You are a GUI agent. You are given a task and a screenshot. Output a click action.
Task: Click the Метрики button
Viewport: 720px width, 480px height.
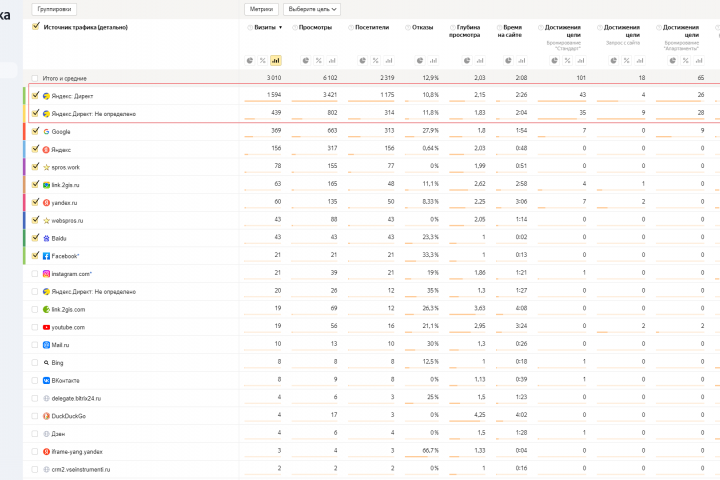click(x=261, y=8)
